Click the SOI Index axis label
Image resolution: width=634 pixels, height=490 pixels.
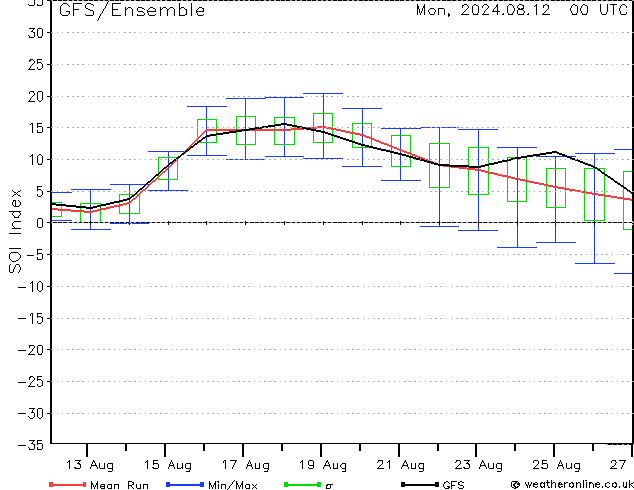15,231
